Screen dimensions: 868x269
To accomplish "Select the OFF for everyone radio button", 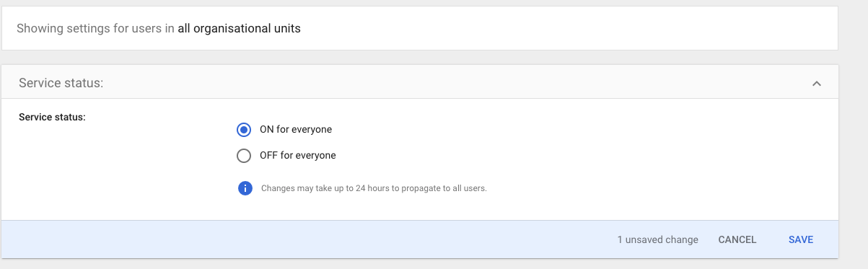I will pos(244,155).
